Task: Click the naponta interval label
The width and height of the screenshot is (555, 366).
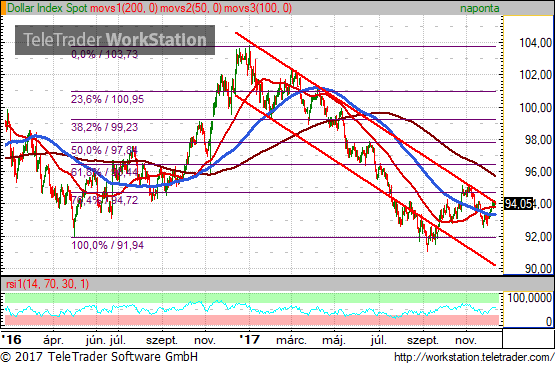Action: tap(480, 8)
